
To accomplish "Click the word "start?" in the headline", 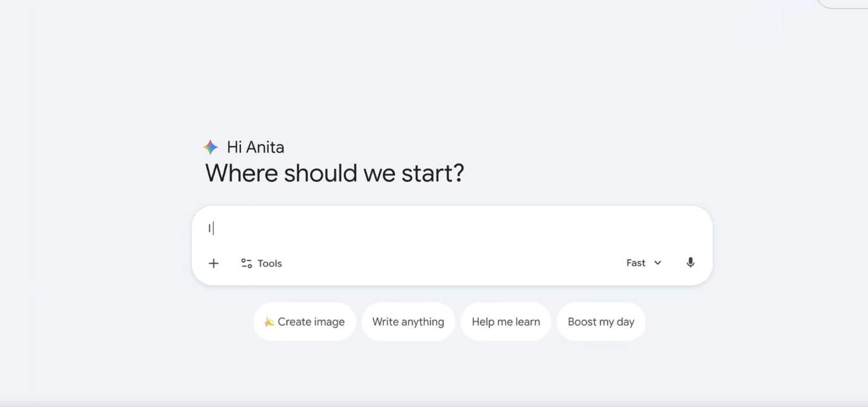I will [x=433, y=173].
